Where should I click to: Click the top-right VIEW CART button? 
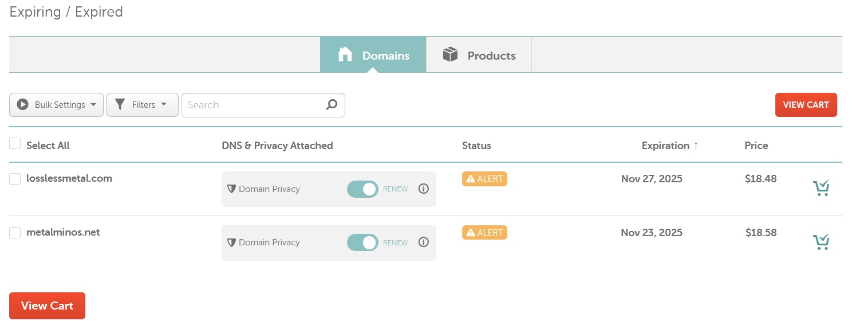click(x=806, y=105)
